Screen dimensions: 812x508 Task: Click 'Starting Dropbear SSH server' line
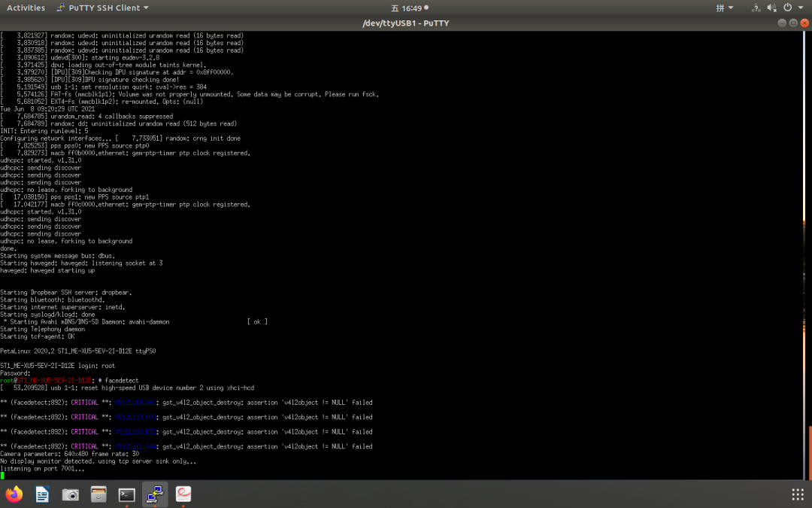[x=65, y=292]
